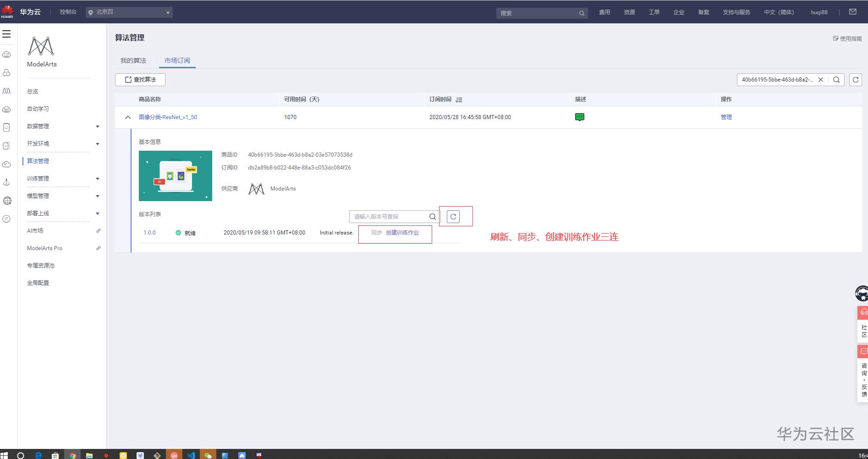Click the 查找算法 button
Screen dimensions: 868x459
pyautogui.click(x=140, y=80)
